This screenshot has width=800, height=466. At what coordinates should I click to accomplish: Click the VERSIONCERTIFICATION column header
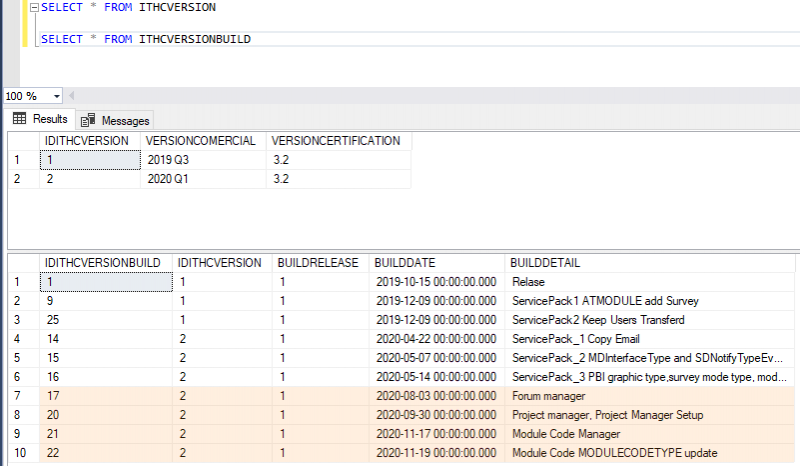click(x=339, y=141)
